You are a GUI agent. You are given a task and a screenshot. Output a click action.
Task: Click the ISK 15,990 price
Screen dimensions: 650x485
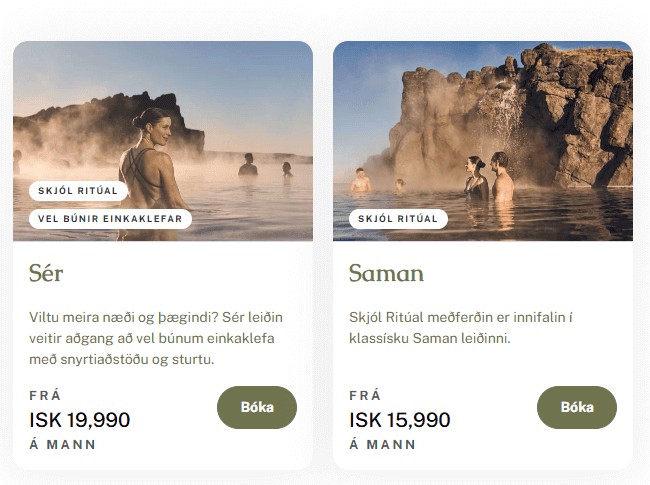[400, 420]
